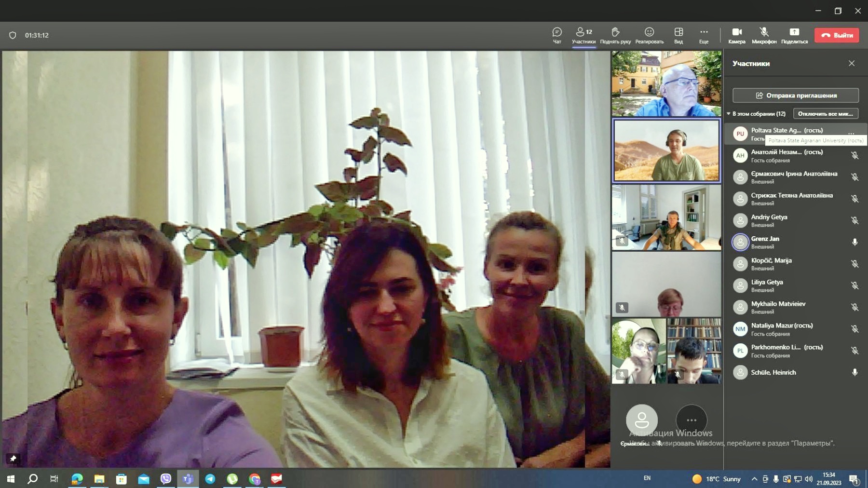Image resolution: width=868 pixels, height=488 pixels.
Task: Select participant Mykhailo Matvieiev in list
Action: (x=796, y=307)
